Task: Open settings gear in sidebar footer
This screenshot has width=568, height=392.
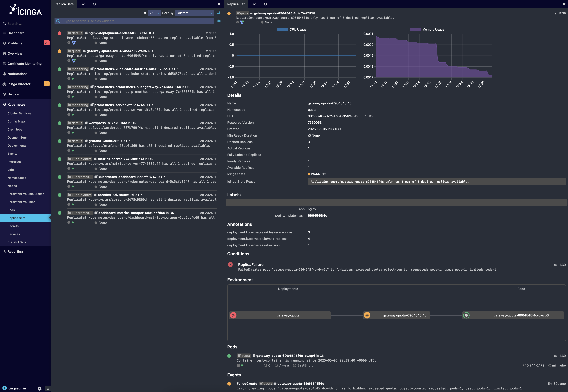Action: click(x=40, y=389)
